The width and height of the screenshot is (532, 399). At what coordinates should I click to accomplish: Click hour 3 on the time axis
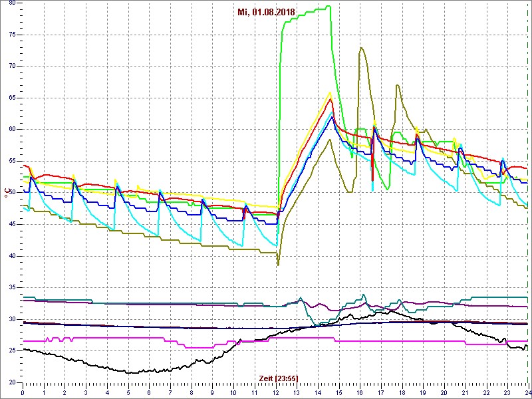click(x=86, y=392)
